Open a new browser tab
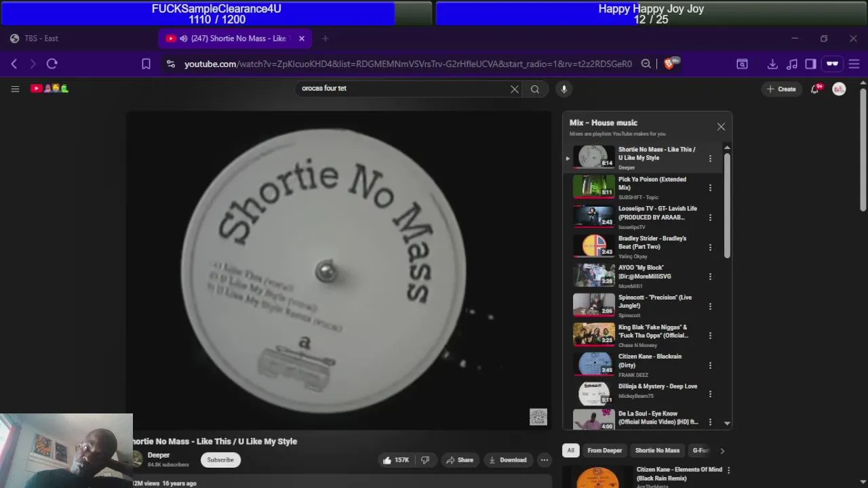Image resolution: width=868 pixels, height=488 pixels. click(x=325, y=39)
